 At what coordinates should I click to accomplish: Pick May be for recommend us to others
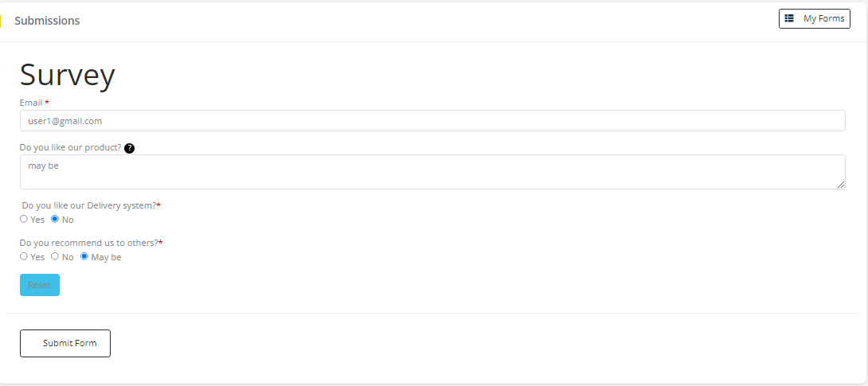coord(84,256)
